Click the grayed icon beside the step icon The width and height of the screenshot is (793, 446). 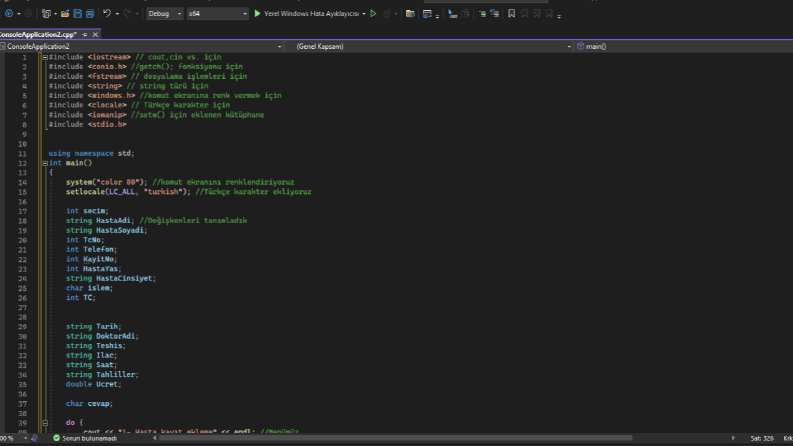[x=465, y=14]
